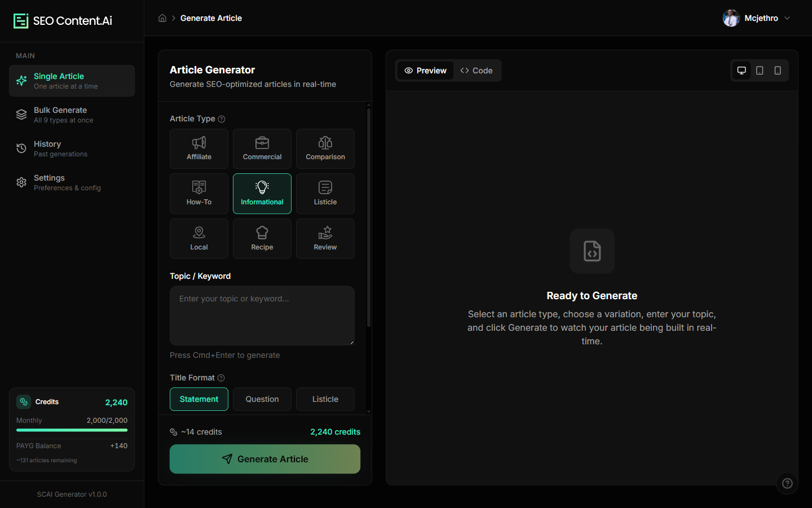
Task: Click the Title Format help icon
Action: pyautogui.click(x=221, y=378)
